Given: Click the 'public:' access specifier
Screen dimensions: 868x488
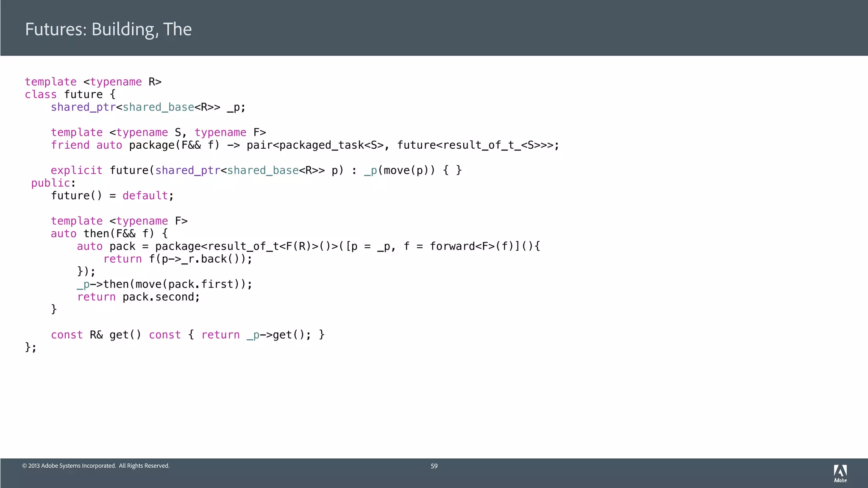Looking at the screenshot, I should [x=53, y=183].
